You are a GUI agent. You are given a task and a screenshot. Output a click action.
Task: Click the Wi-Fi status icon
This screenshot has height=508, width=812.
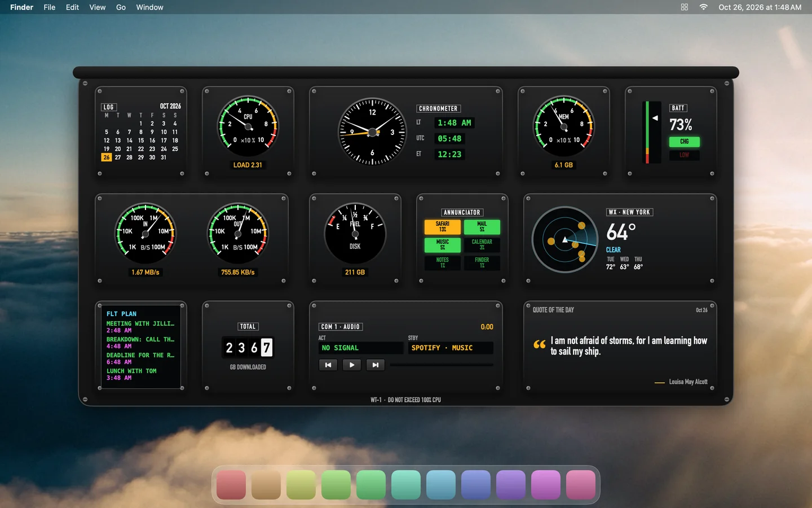(x=704, y=7)
